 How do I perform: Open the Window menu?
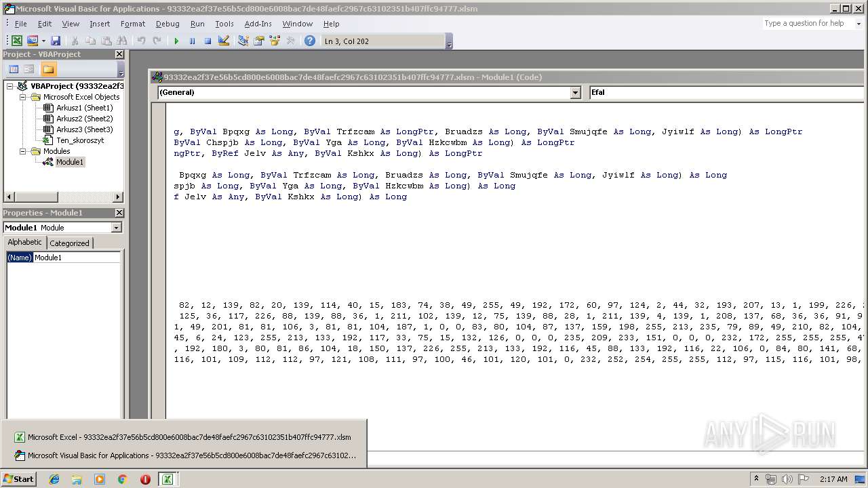(x=298, y=24)
